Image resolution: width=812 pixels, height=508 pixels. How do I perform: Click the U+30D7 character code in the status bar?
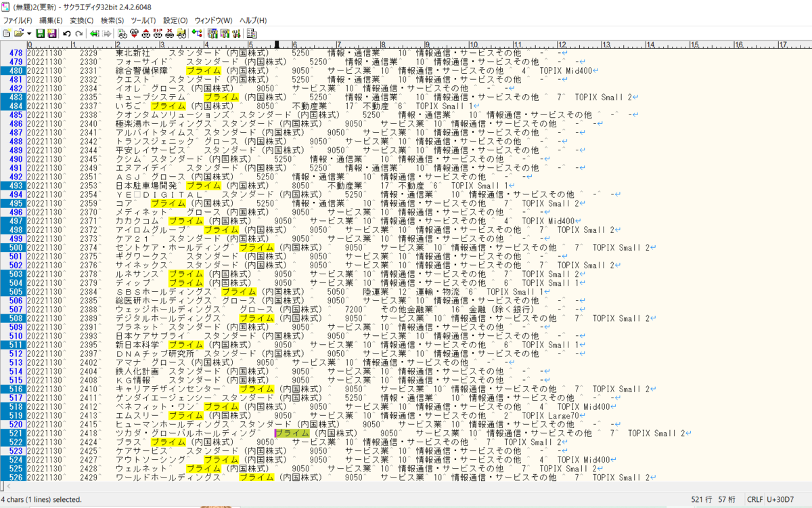(780, 499)
